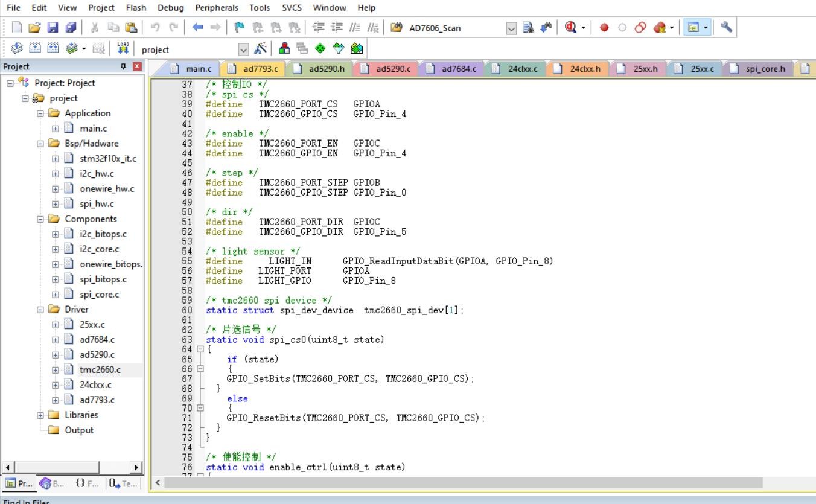The width and height of the screenshot is (816, 504).
Task: Toggle the Project window view button
Action: tap(693, 28)
